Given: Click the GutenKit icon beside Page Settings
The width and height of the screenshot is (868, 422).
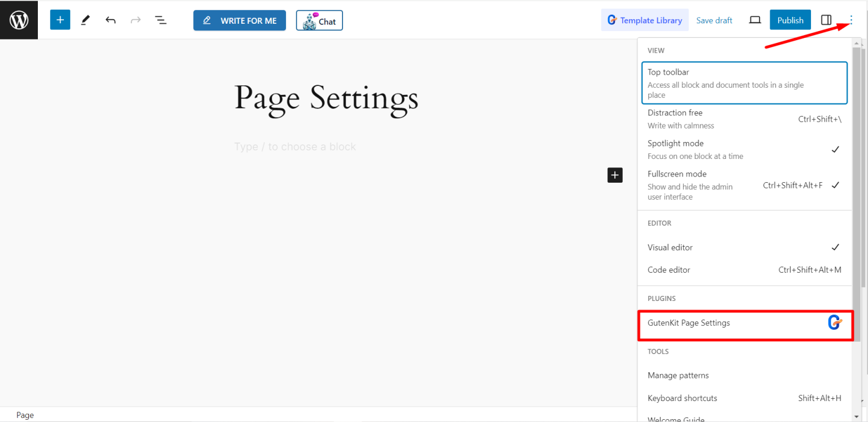Looking at the screenshot, I should click(x=835, y=322).
